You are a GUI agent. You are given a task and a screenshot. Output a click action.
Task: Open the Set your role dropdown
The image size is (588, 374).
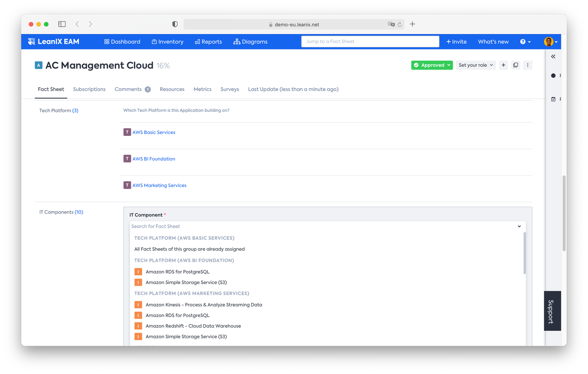pyautogui.click(x=476, y=65)
